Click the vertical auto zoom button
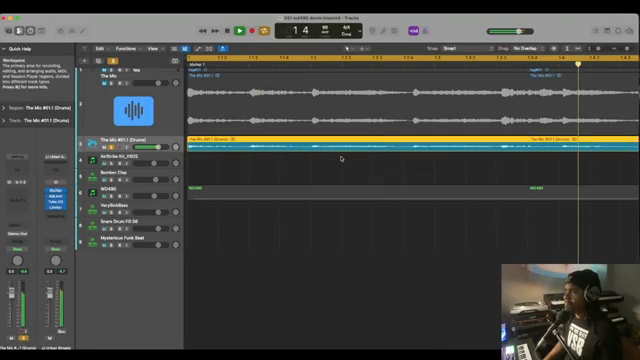Image resolution: width=640 pixels, height=360 pixels. click(x=567, y=49)
